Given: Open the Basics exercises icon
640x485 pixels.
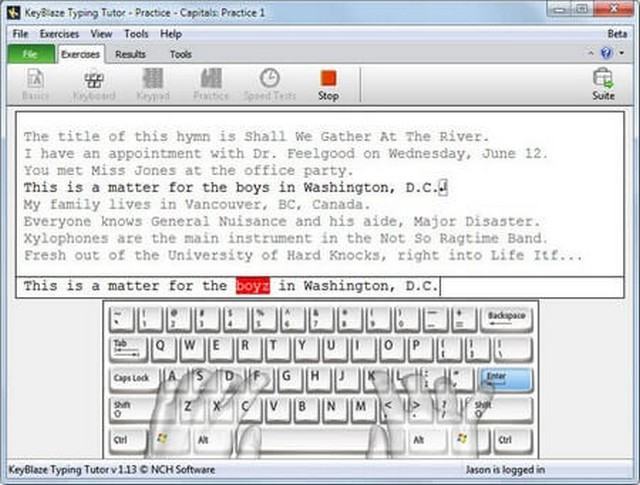Looking at the screenshot, I should [36, 85].
